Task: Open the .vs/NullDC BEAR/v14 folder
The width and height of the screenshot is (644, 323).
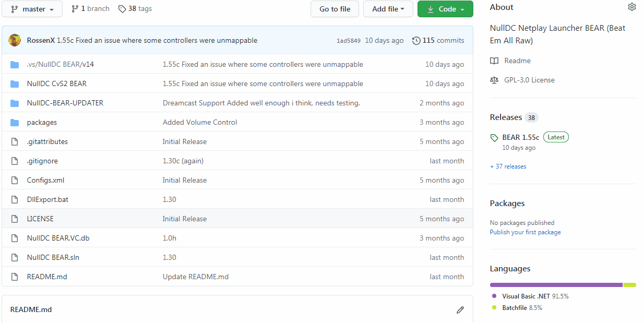Action: coord(61,65)
